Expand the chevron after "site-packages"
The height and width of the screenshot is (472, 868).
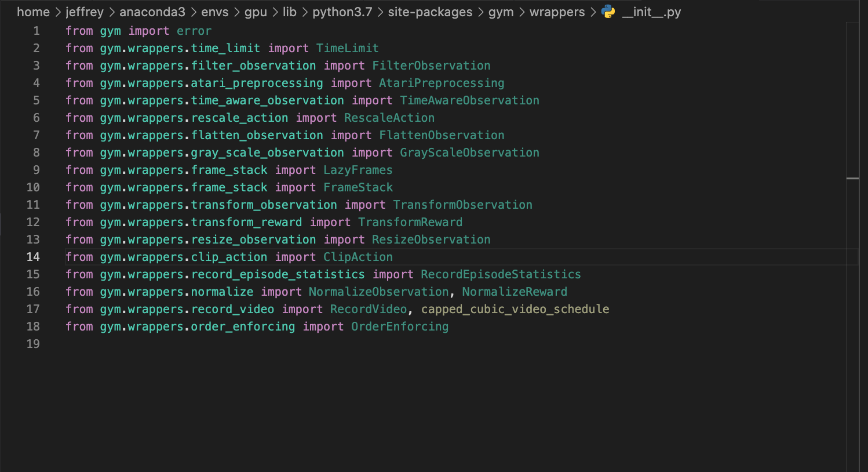pyautogui.click(x=480, y=12)
